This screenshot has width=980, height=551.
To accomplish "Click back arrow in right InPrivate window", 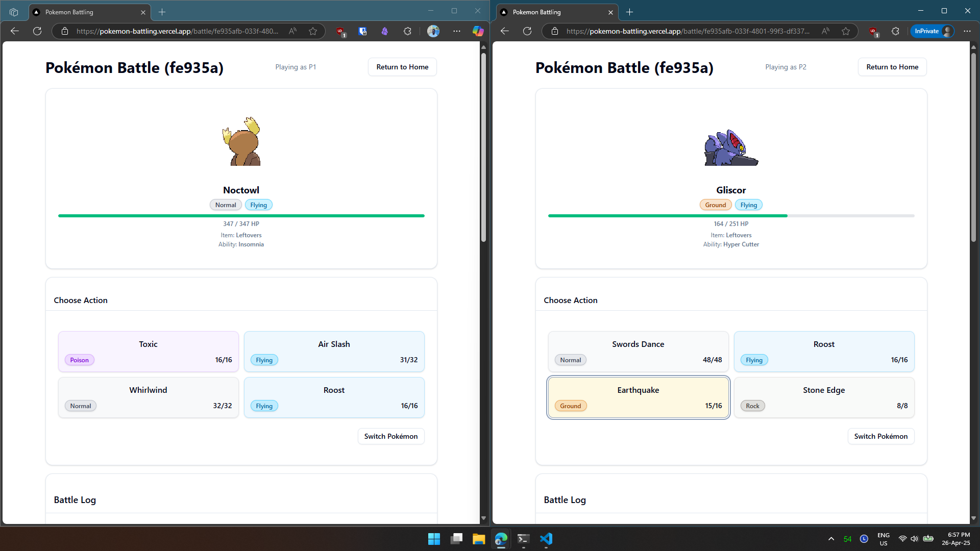I will click(505, 31).
